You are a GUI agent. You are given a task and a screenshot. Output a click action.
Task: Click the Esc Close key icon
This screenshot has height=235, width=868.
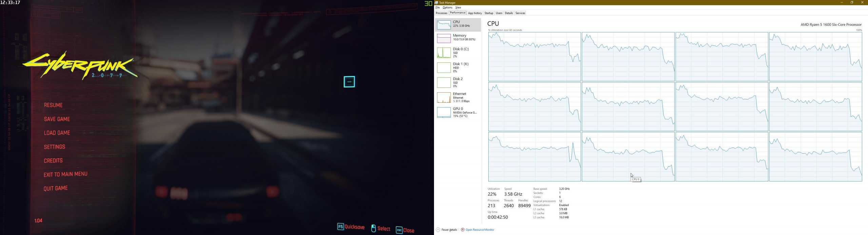399,230
